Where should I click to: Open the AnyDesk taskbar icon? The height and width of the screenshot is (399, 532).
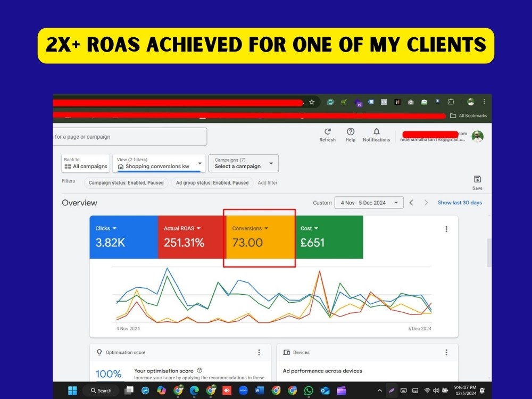[x=227, y=390]
